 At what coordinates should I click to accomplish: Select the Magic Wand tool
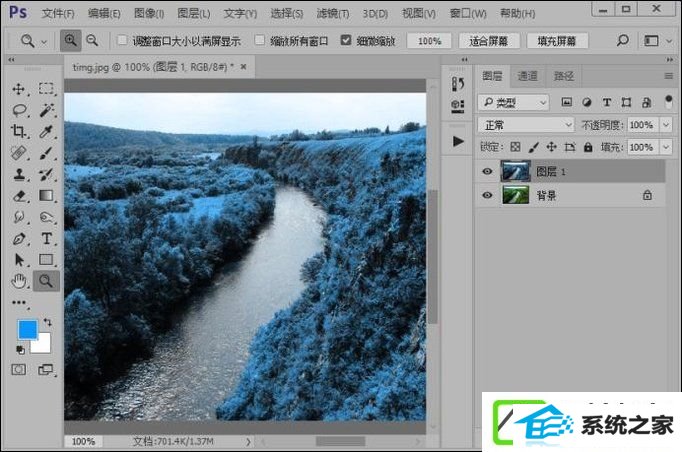47,110
